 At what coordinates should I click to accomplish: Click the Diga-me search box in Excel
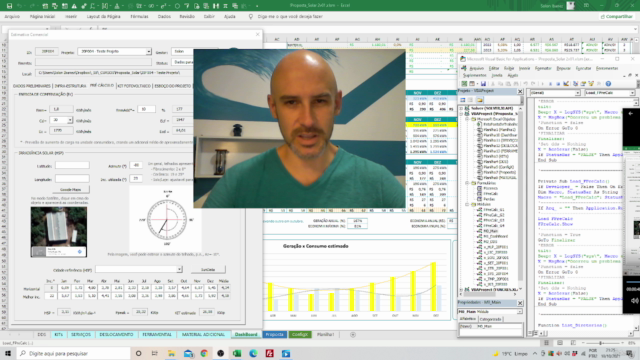pos(290,17)
